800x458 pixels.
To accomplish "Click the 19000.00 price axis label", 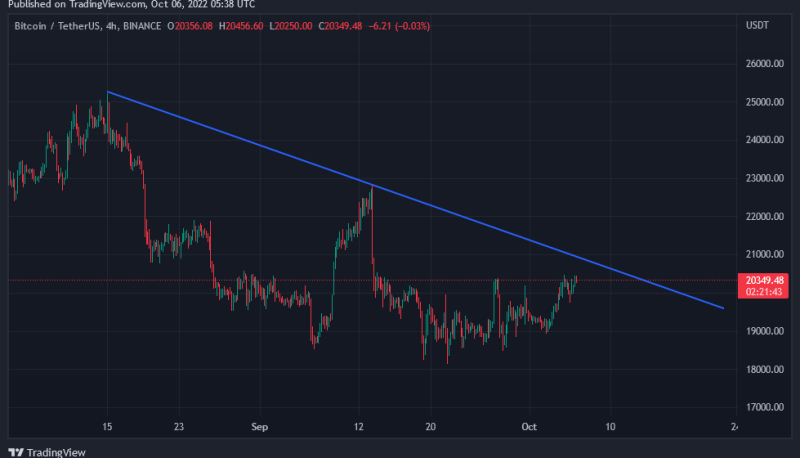I will (764, 331).
